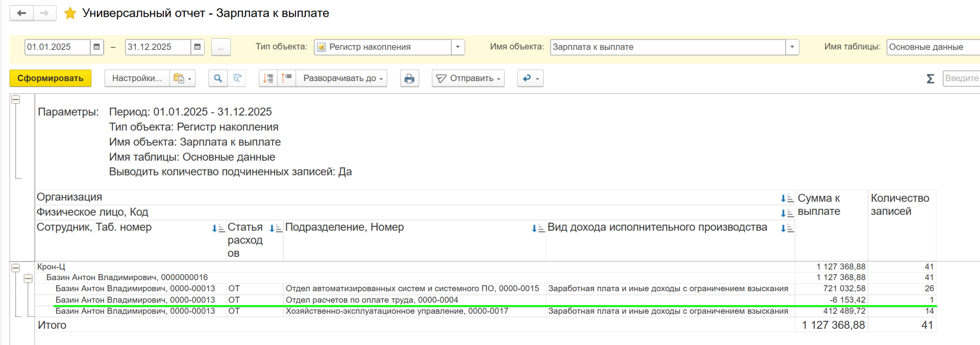Click the Регистр накопления register icon
Viewport: 980px width, 345px height.
point(321,47)
